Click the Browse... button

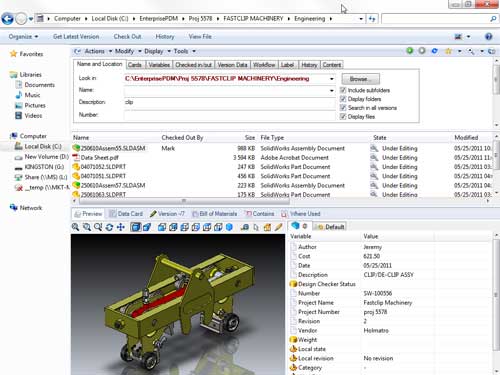360,79
